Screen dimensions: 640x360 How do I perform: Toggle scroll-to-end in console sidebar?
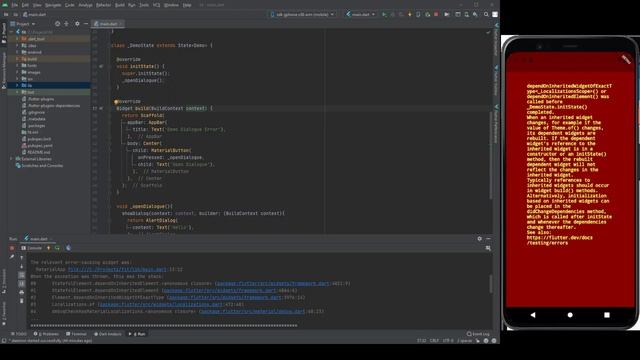22,283
